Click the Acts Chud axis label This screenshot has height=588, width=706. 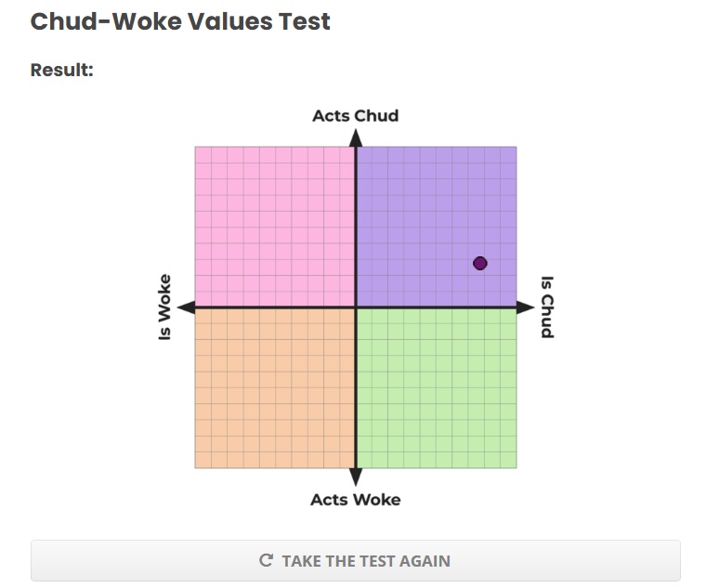pos(356,116)
